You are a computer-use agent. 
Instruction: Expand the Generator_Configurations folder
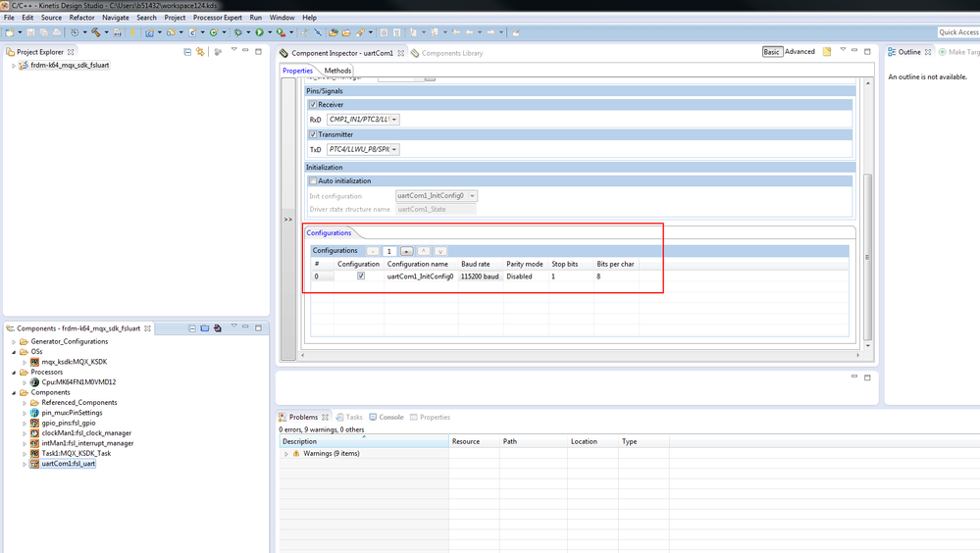pyautogui.click(x=14, y=342)
